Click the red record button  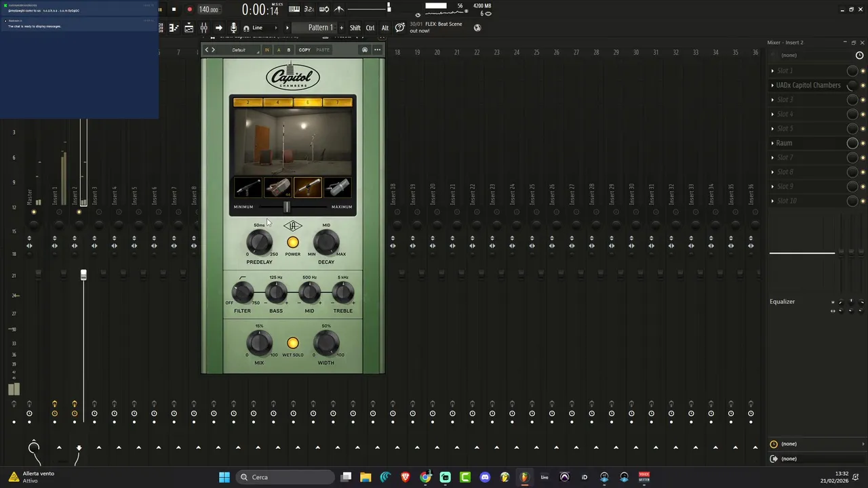coord(189,9)
